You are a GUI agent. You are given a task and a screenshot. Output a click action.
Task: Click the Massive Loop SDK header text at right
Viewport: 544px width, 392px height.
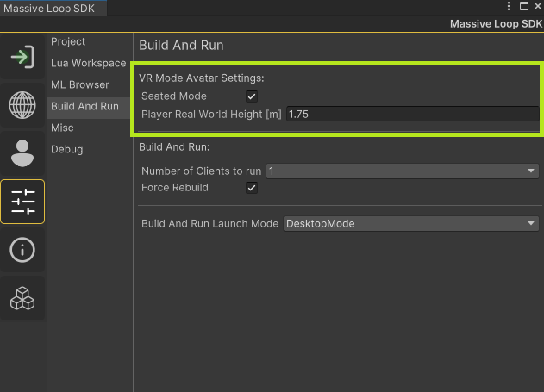[x=496, y=24]
